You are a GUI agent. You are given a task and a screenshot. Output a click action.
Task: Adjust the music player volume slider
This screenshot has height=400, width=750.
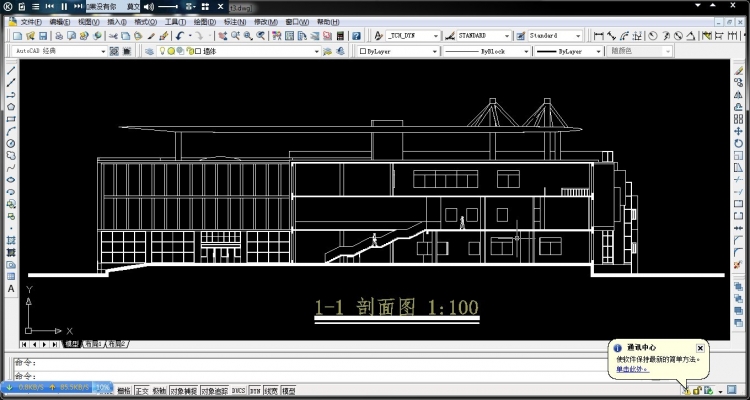point(167,6)
